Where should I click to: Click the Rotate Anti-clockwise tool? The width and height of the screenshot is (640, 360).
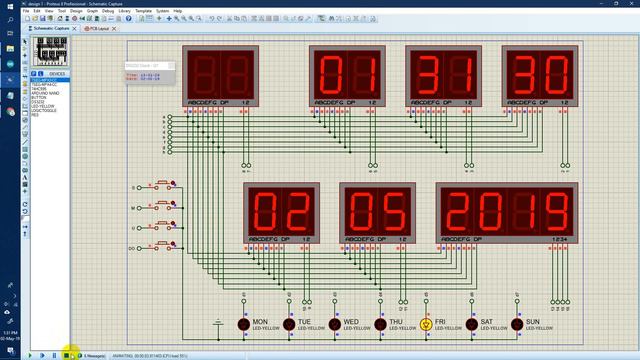[x=25, y=211]
